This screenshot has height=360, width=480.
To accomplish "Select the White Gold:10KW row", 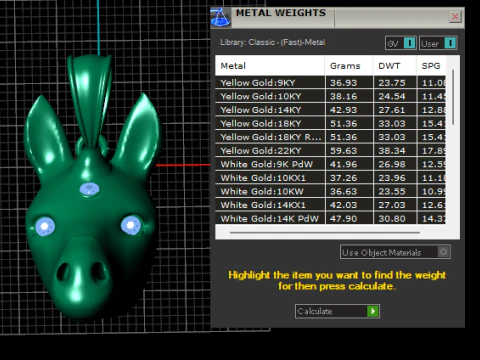I will pyautogui.click(x=331, y=192).
